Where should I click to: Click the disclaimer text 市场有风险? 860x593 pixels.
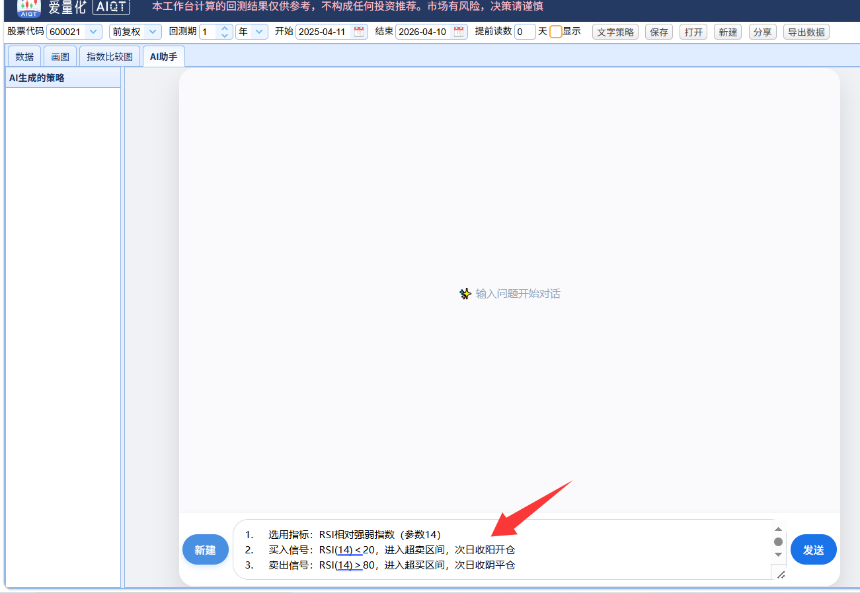[x=453, y=7]
